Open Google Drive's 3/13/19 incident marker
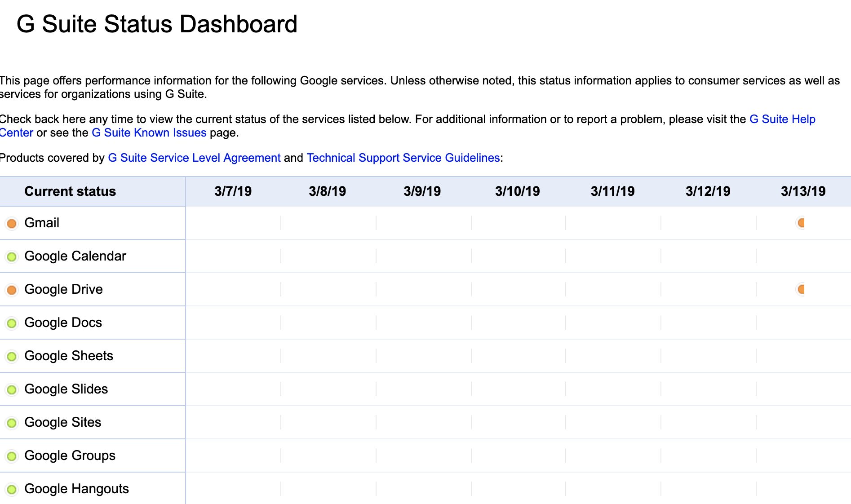 pyautogui.click(x=801, y=289)
